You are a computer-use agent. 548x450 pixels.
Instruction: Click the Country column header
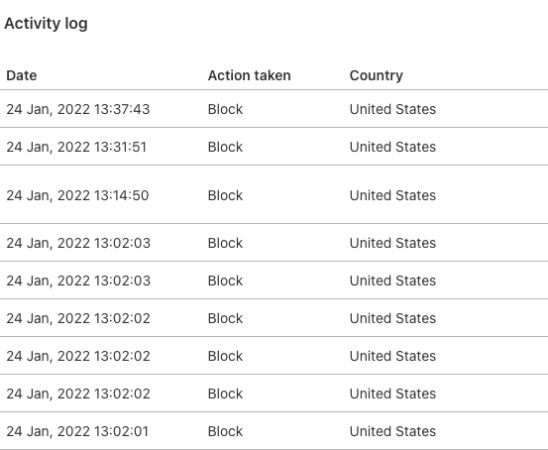[x=376, y=75]
